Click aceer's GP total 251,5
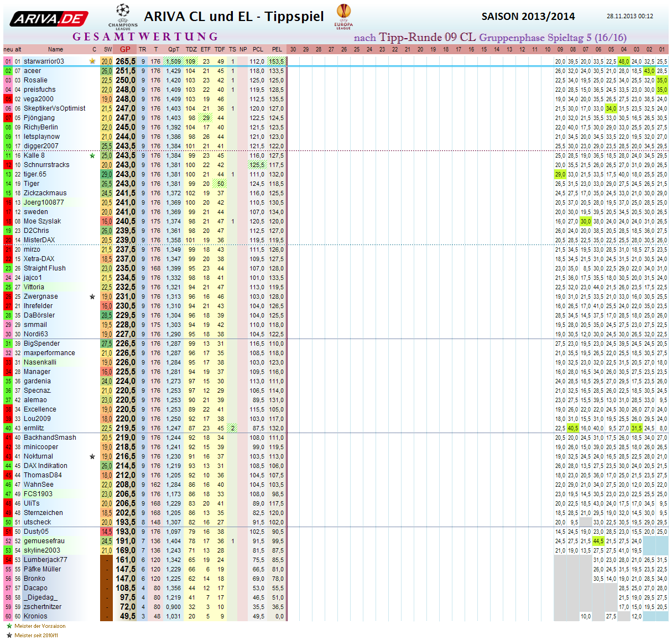This screenshot has width=672, height=640. coord(126,71)
